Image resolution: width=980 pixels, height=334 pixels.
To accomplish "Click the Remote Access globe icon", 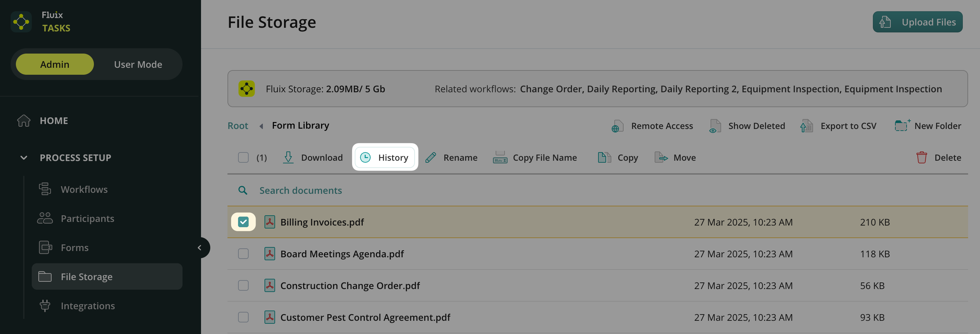I will click(617, 126).
